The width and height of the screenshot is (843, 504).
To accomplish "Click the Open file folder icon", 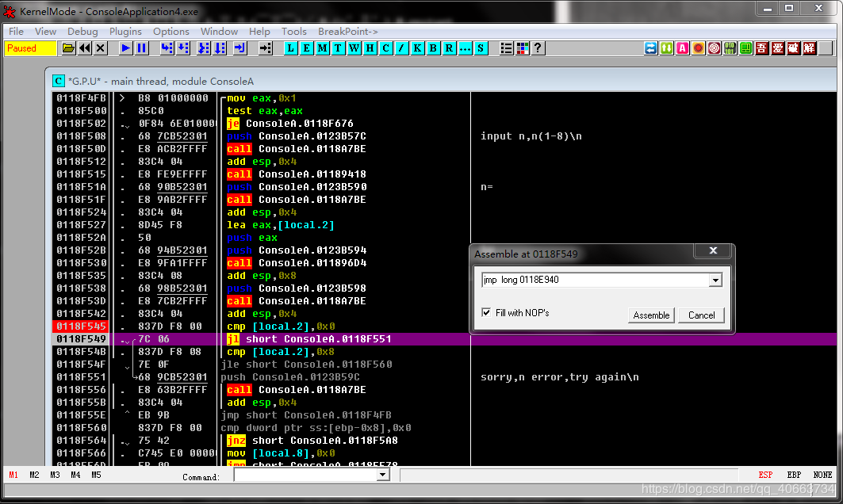I will click(68, 48).
